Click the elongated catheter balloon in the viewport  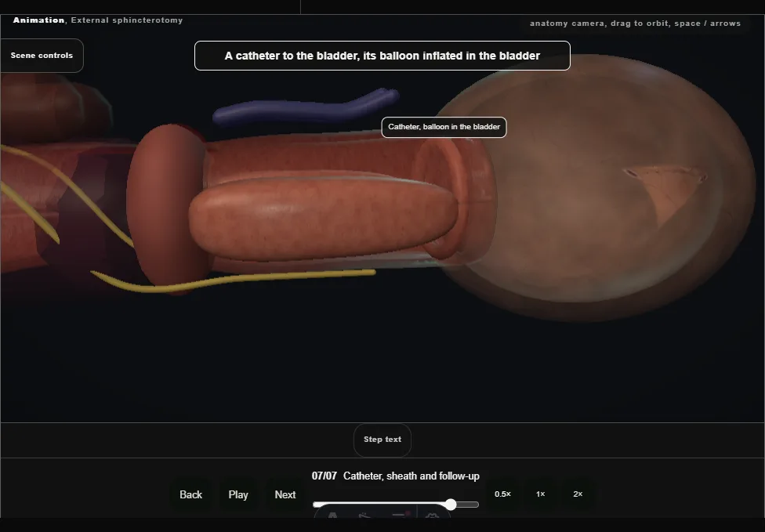tap(322, 219)
